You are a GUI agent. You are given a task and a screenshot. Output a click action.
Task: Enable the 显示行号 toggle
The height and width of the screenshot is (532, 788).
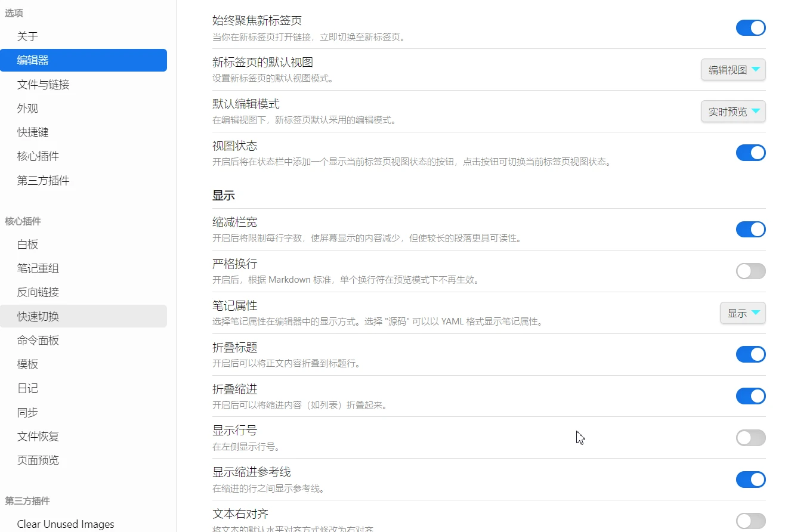pyautogui.click(x=750, y=438)
